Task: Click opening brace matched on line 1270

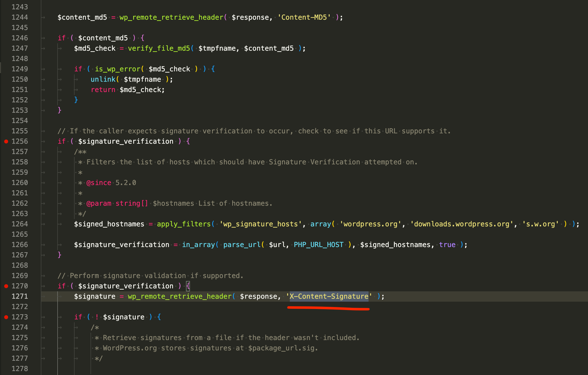Action: pyautogui.click(x=188, y=286)
